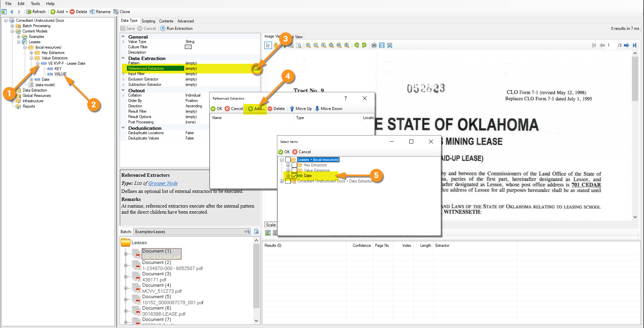Click the print icon in viewer toolbar

point(374,45)
